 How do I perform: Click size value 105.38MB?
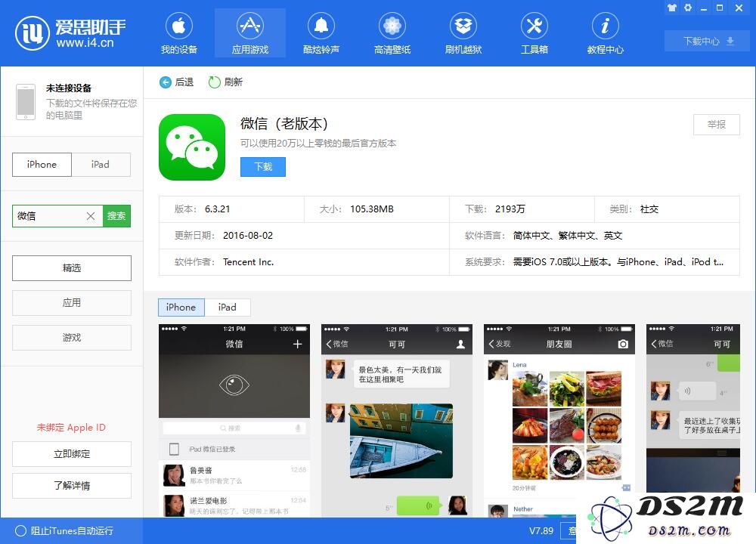pyautogui.click(x=372, y=209)
